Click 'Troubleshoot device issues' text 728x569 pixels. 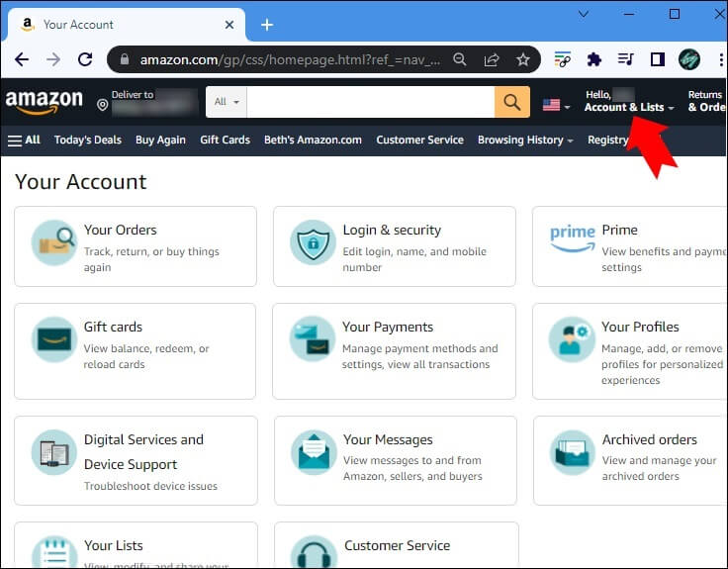click(150, 486)
